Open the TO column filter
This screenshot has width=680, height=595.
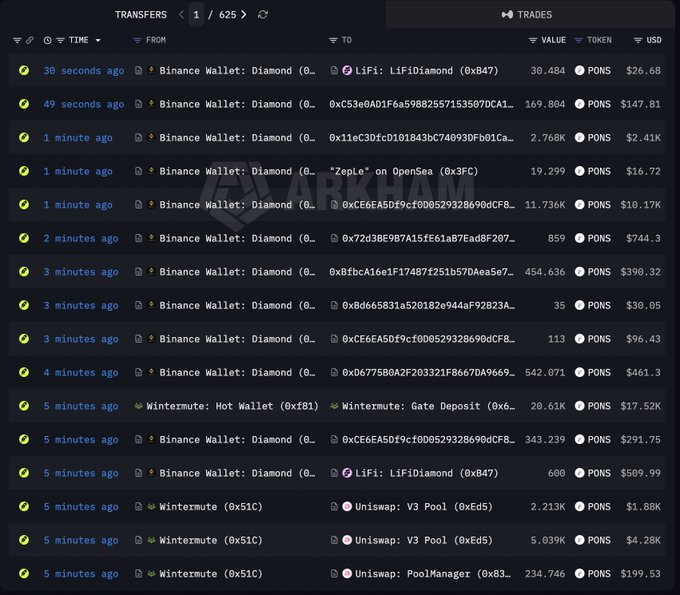(333, 40)
